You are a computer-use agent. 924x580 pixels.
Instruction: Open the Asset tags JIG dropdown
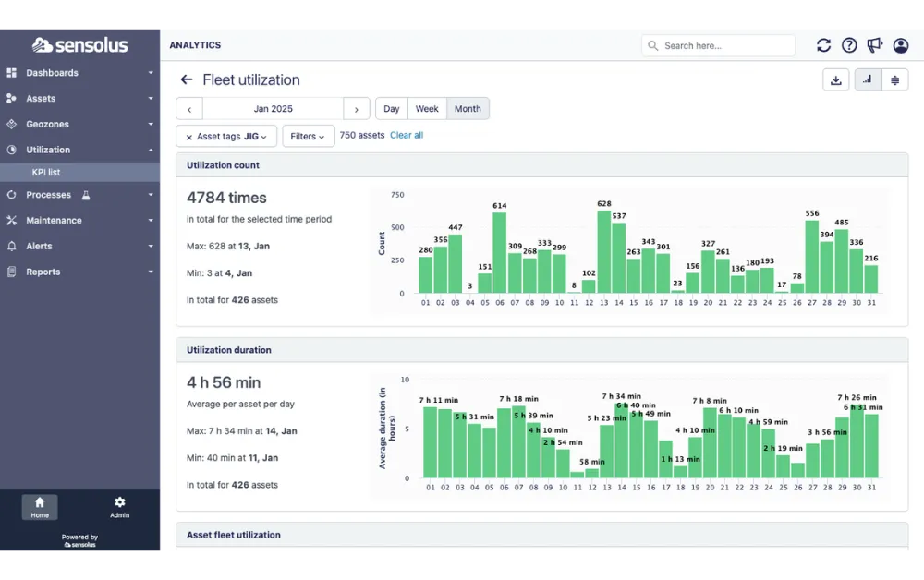click(x=226, y=136)
